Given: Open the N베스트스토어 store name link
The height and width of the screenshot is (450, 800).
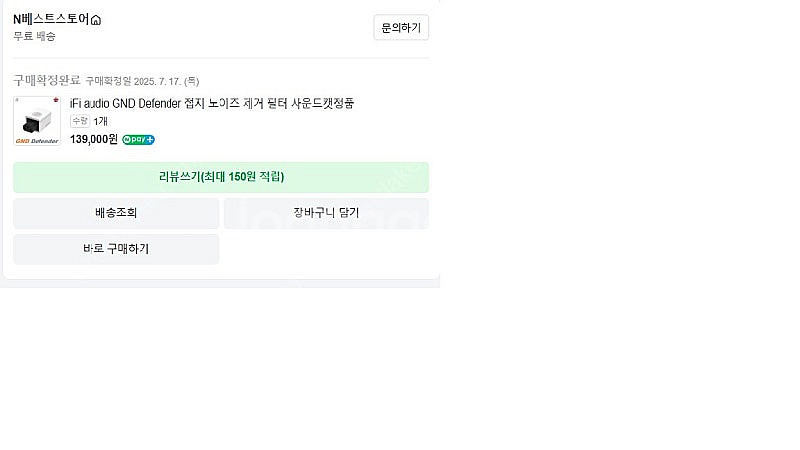Looking at the screenshot, I should pos(52,19).
